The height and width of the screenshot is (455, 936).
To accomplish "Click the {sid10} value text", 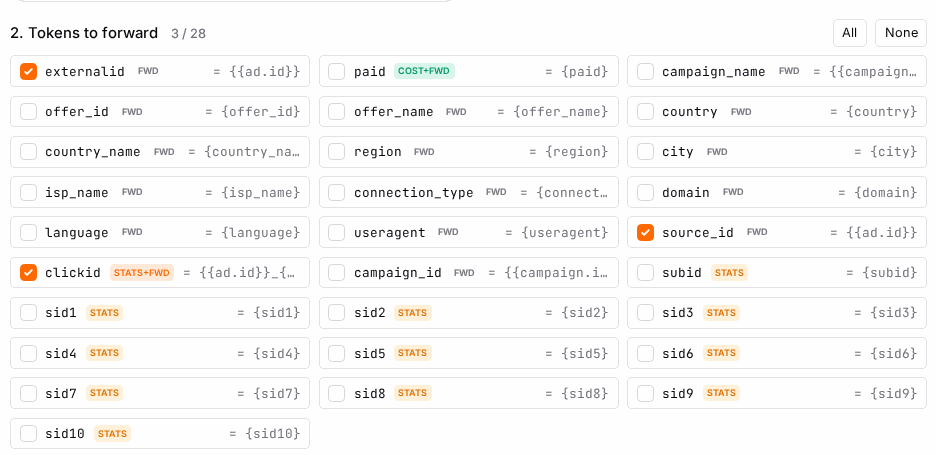I will pos(272,434).
